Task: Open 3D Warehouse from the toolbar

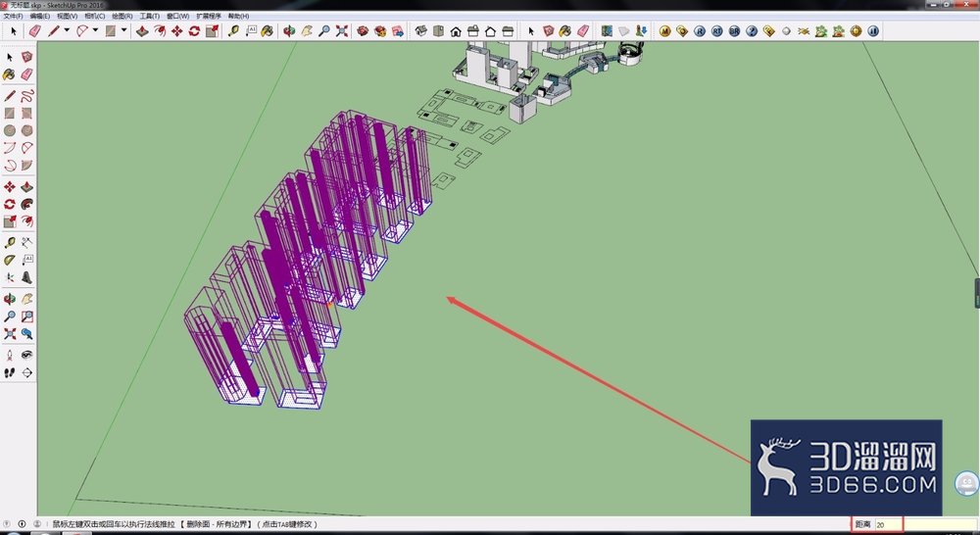Action: [363, 30]
